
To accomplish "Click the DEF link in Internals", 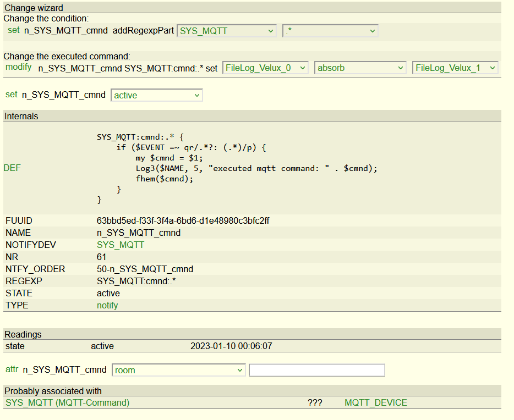I will [x=12, y=168].
